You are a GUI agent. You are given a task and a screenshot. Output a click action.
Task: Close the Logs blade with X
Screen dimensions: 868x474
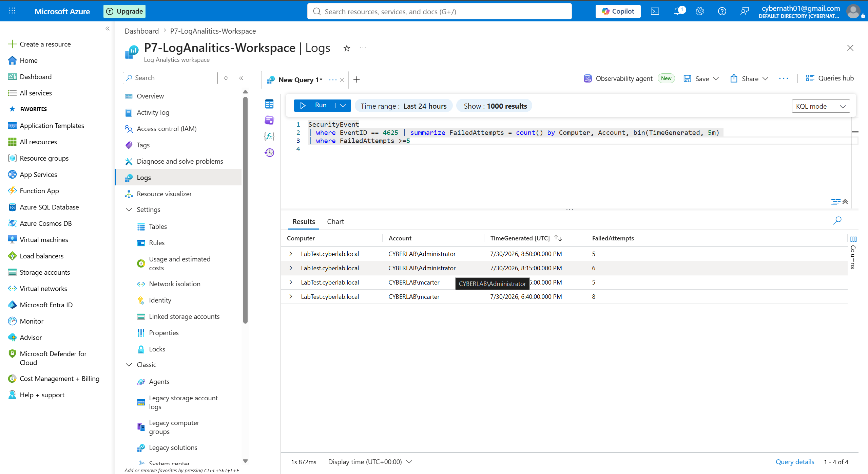point(850,48)
